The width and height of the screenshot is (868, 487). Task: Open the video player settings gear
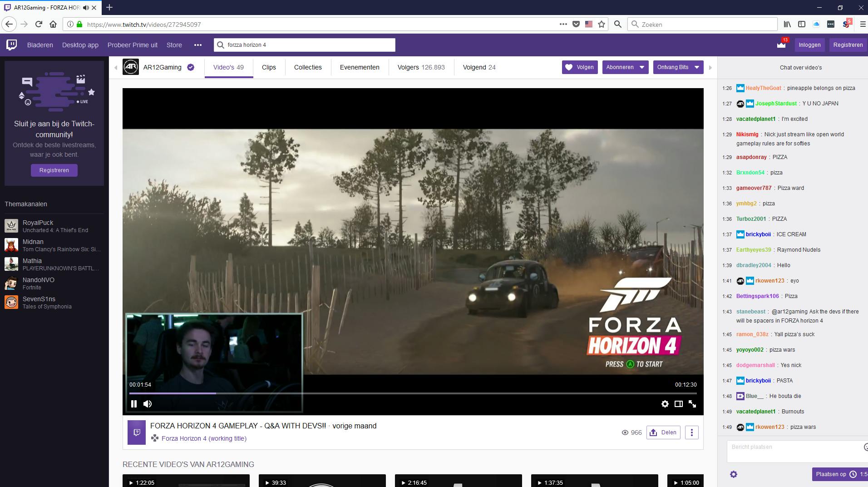tap(665, 403)
